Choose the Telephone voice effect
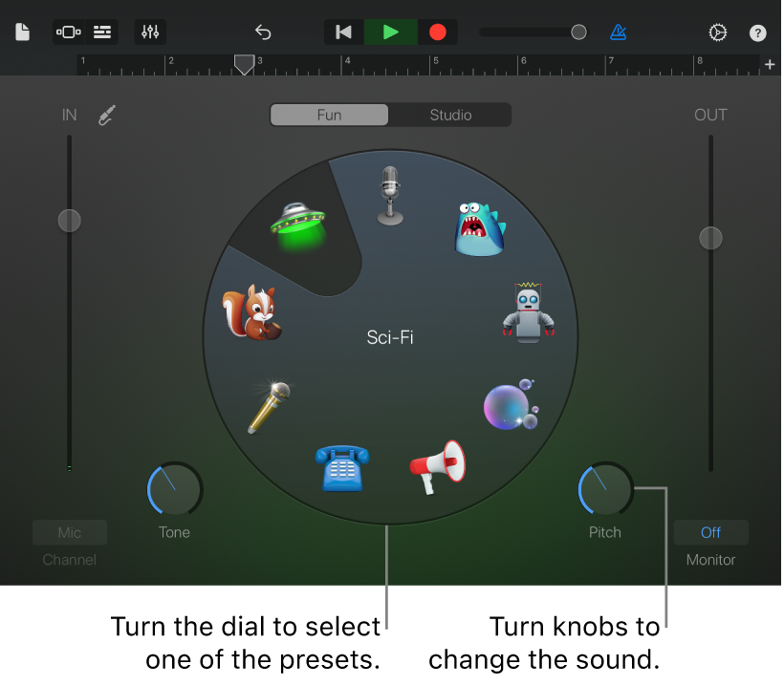Image resolution: width=784 pixels, height=686 pixels. (341, 468)
